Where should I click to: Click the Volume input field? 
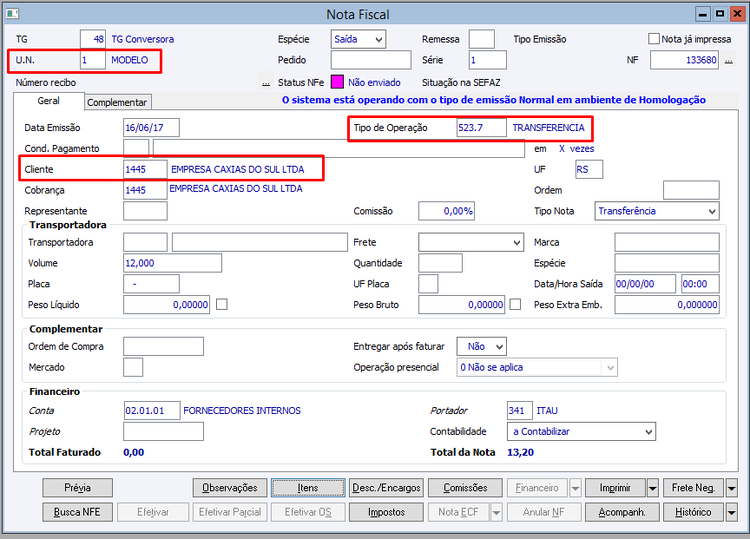pyautogui.click(x=173, y=263)
